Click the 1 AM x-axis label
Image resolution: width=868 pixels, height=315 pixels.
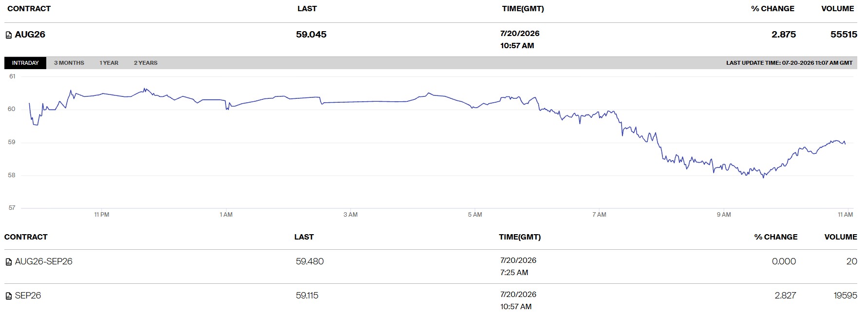(x=226, y=215)
